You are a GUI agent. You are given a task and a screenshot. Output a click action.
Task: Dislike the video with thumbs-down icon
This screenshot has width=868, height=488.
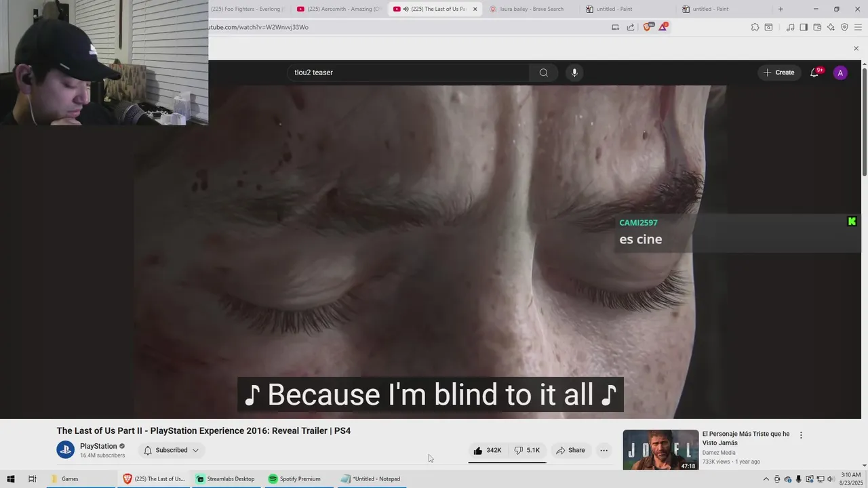point(527,450)
